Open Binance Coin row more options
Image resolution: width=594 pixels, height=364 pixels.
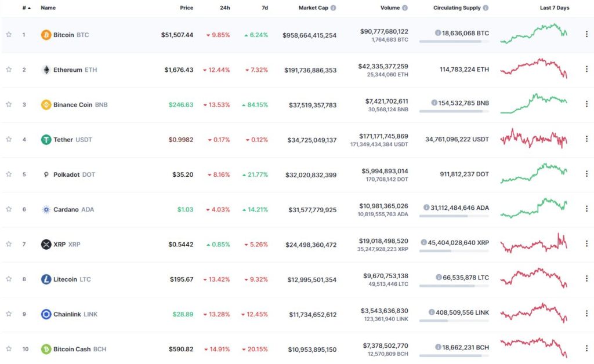tap(586, 104)
